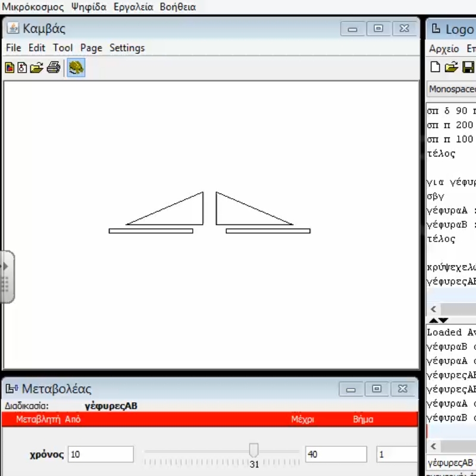Click the printer icon in Καμβάς toolbar
This screenshot has height=476, width=476.
pyautogui.click(x=54, y=67)
